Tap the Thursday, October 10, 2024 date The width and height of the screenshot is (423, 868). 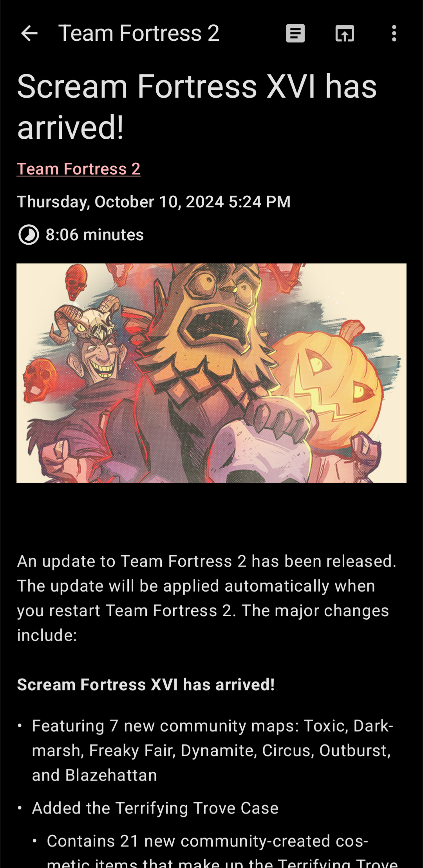[154, 202]
